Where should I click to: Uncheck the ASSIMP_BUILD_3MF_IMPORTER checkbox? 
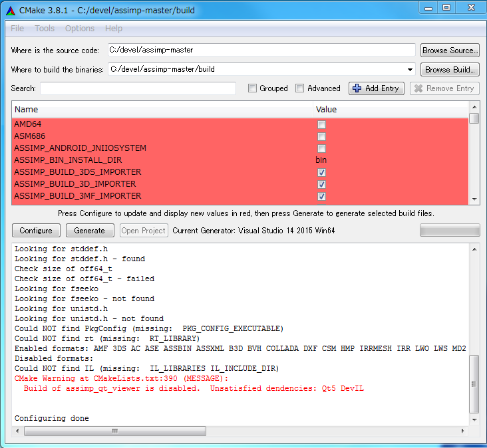[x=321, y=196]
